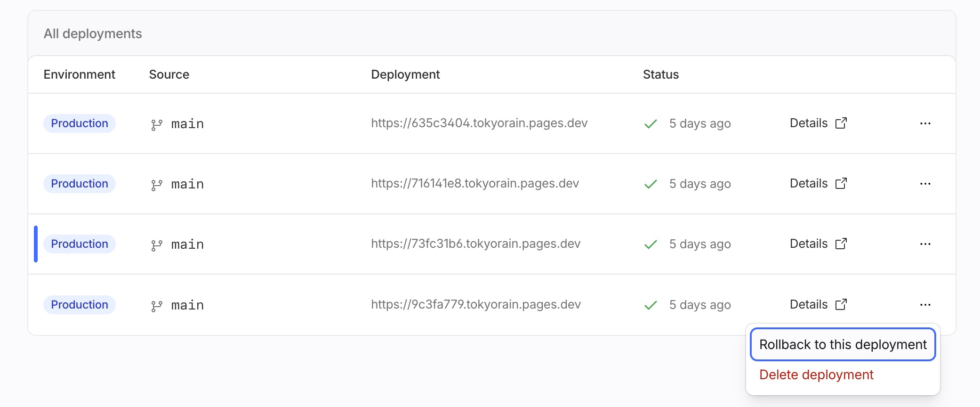Click '5 days ago' in 716141e8 row
980x407 pixels.
coord(700,184)
